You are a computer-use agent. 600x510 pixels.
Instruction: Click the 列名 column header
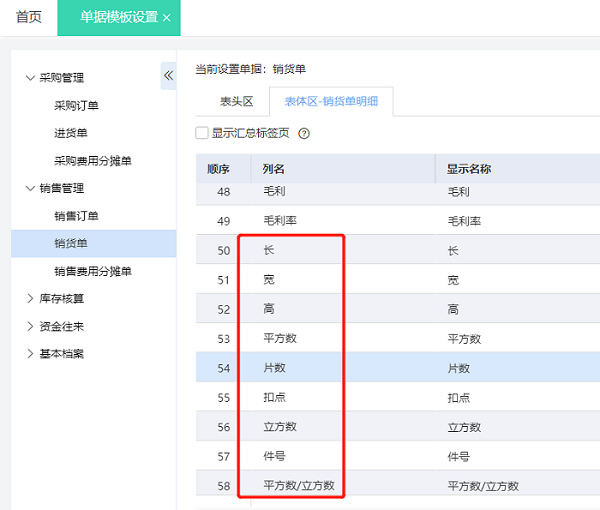[x=274, y=169]
